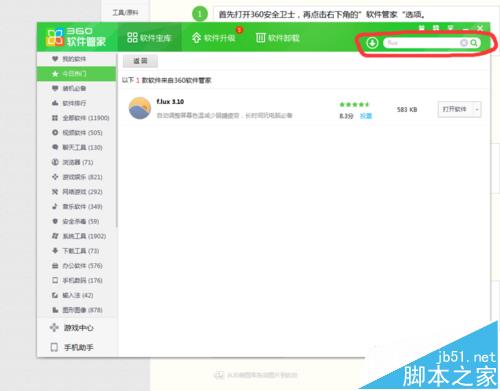
Task: Open 图形图像 (878) category
Action: [77, 310]
